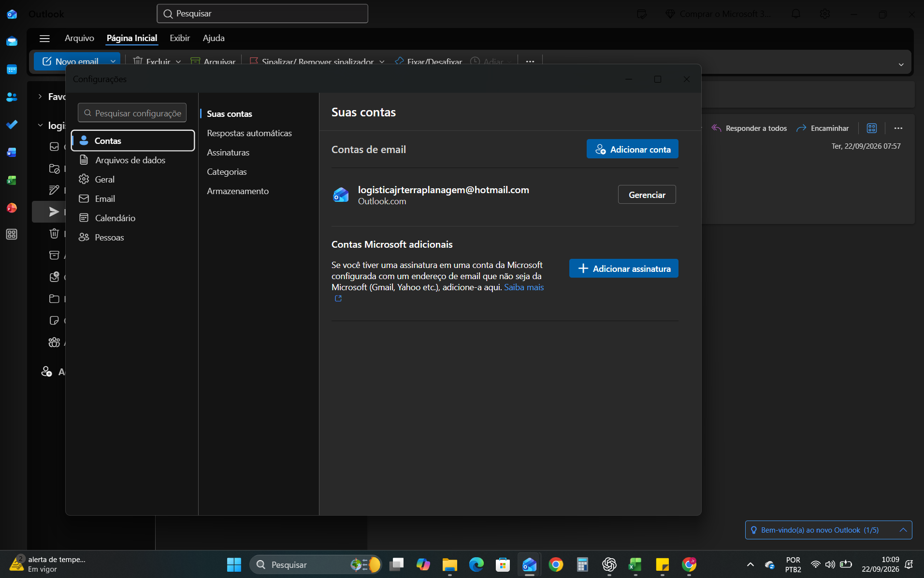This screenshot has height=578, width=924.
Task: Open Word app in left rail
Action: [12, 153]
